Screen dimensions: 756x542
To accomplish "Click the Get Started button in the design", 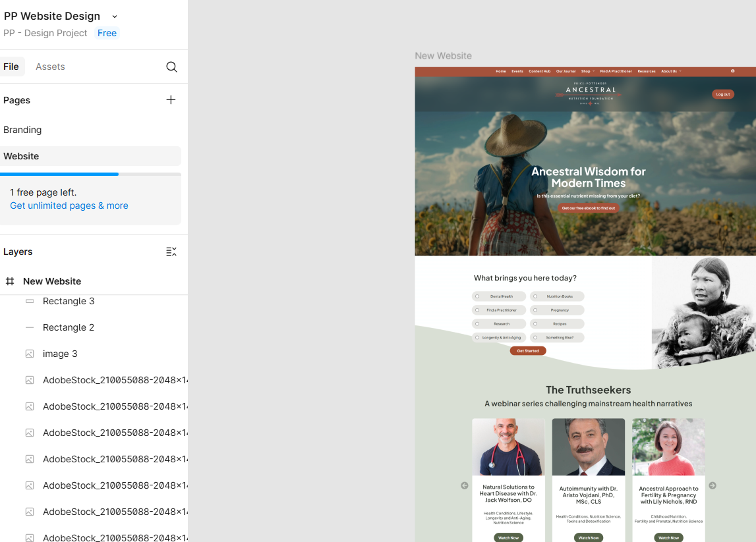I will coord(527,351).
